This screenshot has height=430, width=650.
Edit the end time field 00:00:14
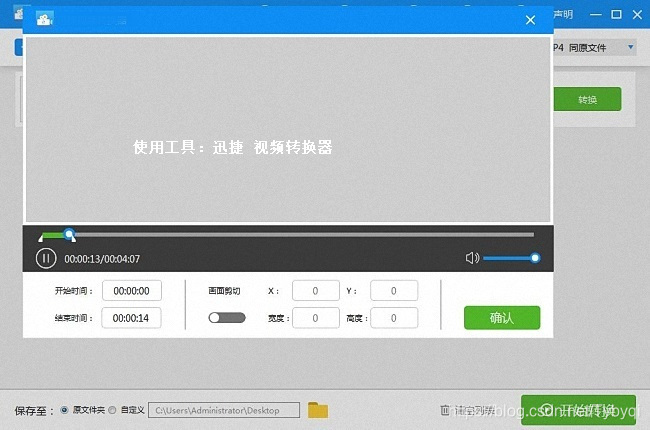click(x=131, y=318)
